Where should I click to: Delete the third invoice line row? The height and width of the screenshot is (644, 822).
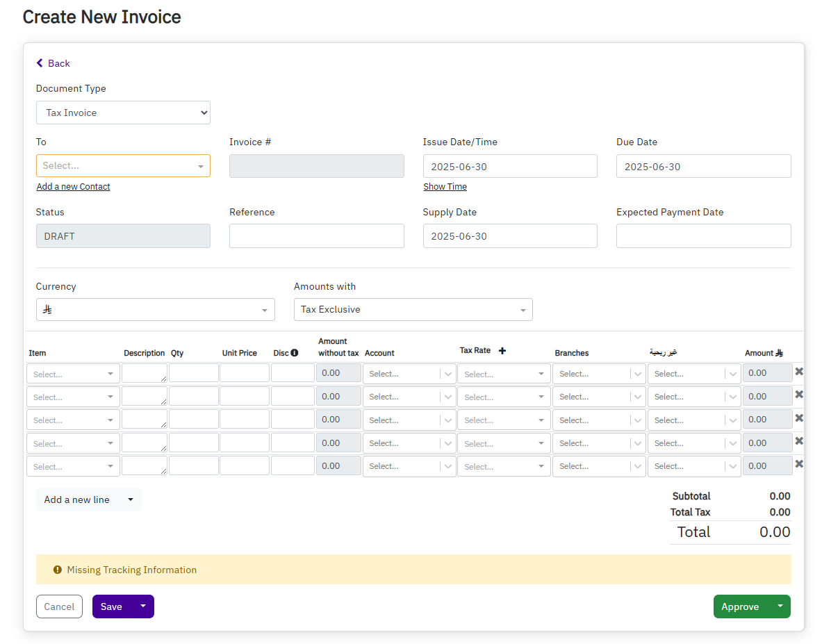[799, 418]
